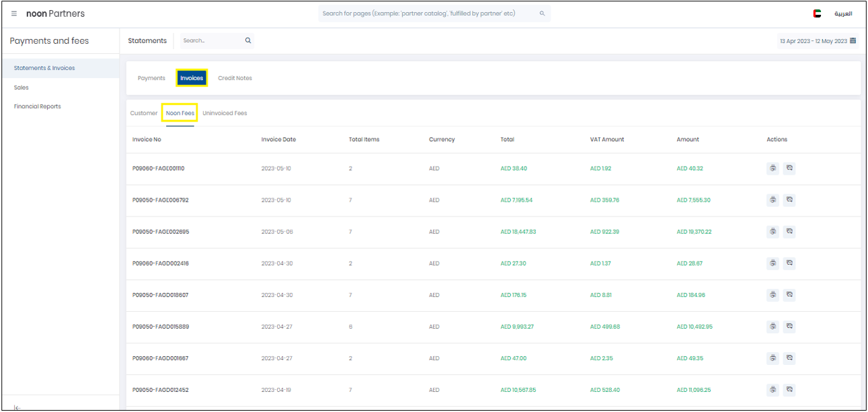The width and height of the screenshot is (868, 412).
Task: Print invoice P09050-FAGD018607
Action: coord(773,295)
